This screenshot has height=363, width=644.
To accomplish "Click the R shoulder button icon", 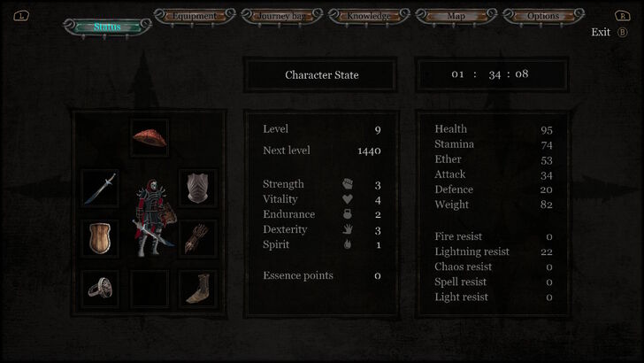I will [x=622, y=16].
